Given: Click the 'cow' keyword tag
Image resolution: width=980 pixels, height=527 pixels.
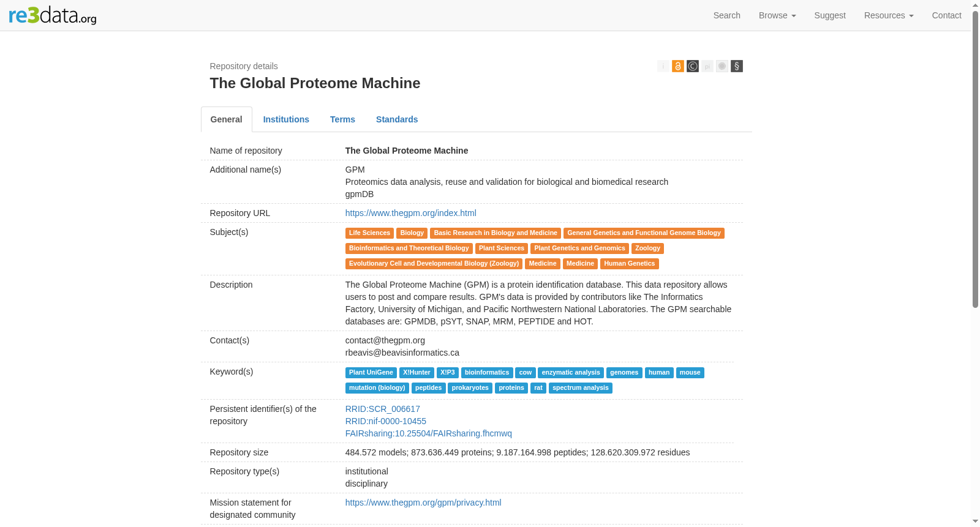Looking at the screenshot, I should [x=526, y=373].
